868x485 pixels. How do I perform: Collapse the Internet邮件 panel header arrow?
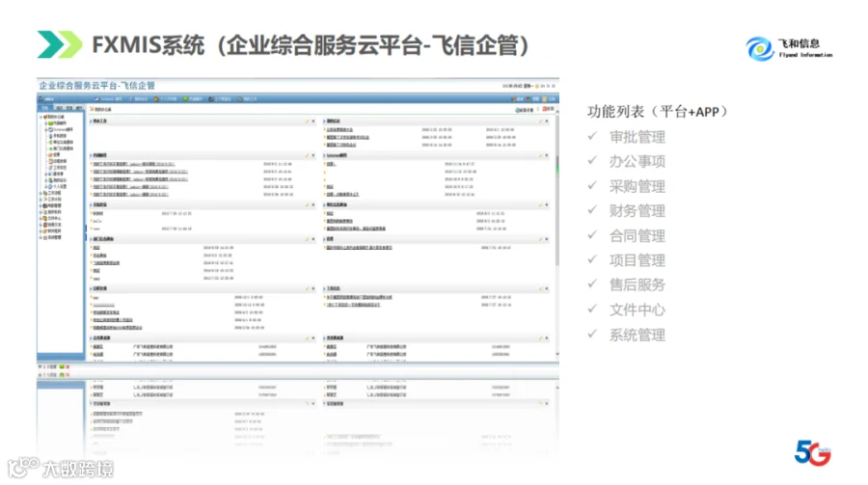point(324,155)
